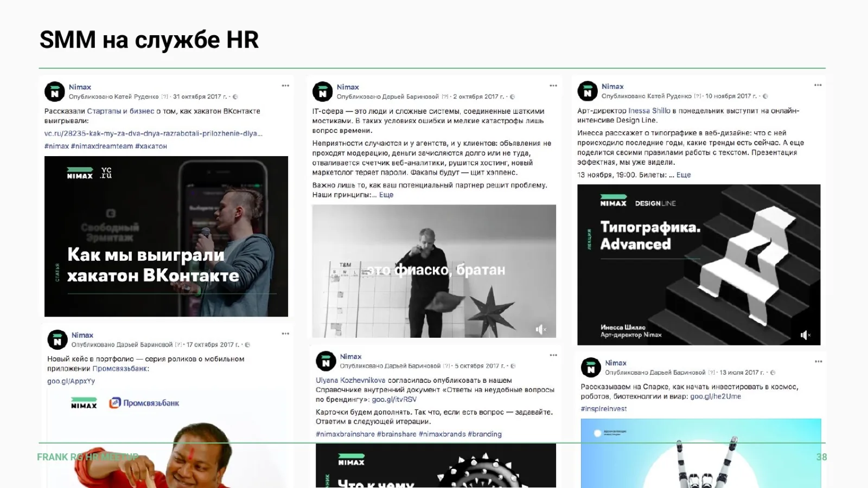Screen dimensions: 868x488
Task: Unmute the 'это фиаско, братан' video
Action: point(541,329)
